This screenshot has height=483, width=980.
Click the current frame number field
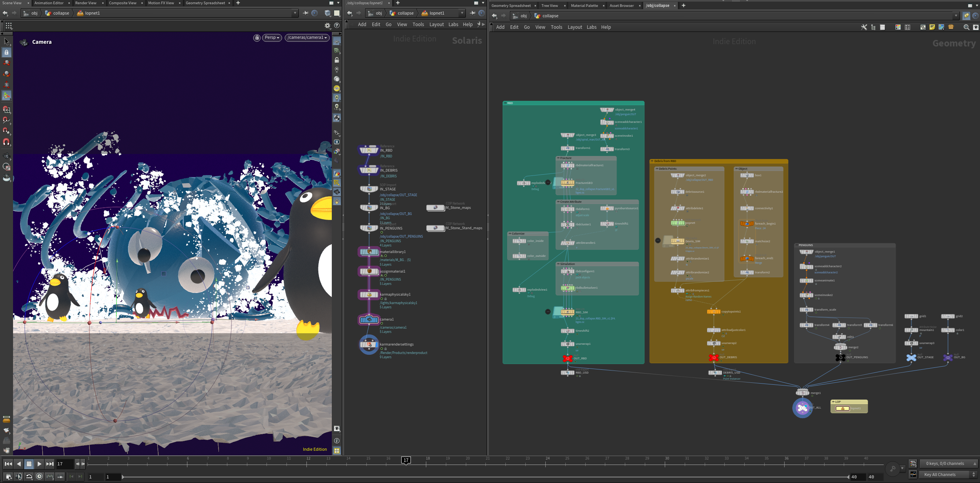pyautogui.click(x=64, y=464)
